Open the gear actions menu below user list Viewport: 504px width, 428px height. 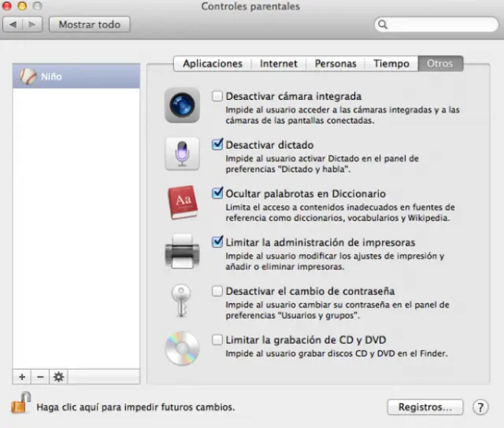[x=58, y=377]
